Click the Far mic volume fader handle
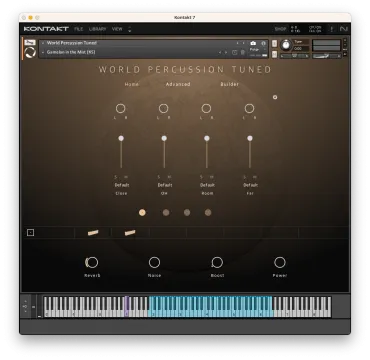 [x=250, y=138]
